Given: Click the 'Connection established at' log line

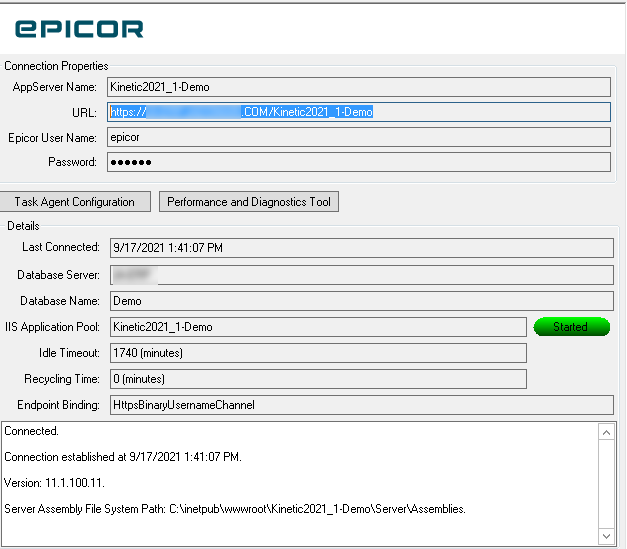Looking at the screenshot, I should pos(123,457).
